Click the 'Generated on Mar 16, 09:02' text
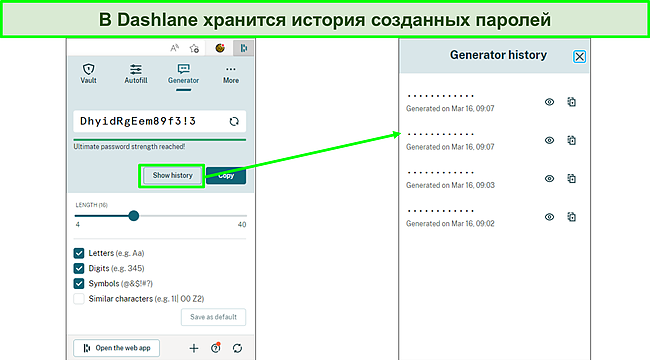 coord(450,224)
